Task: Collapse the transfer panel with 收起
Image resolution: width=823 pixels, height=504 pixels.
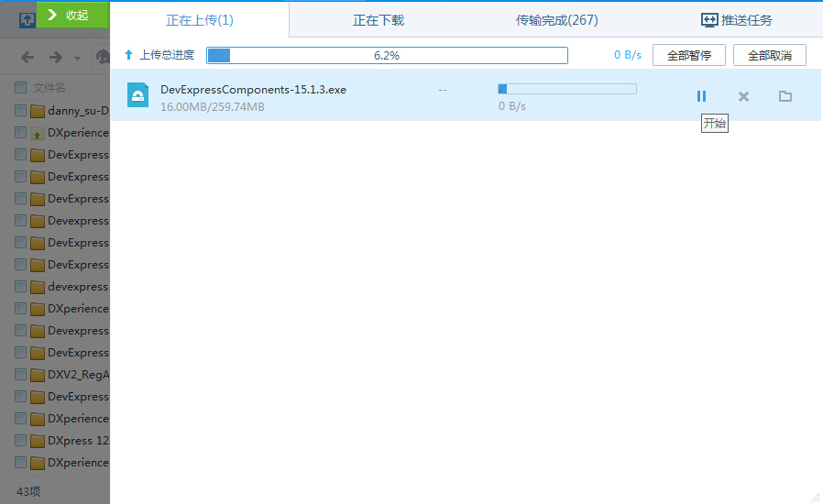Action: coord(73,15)
